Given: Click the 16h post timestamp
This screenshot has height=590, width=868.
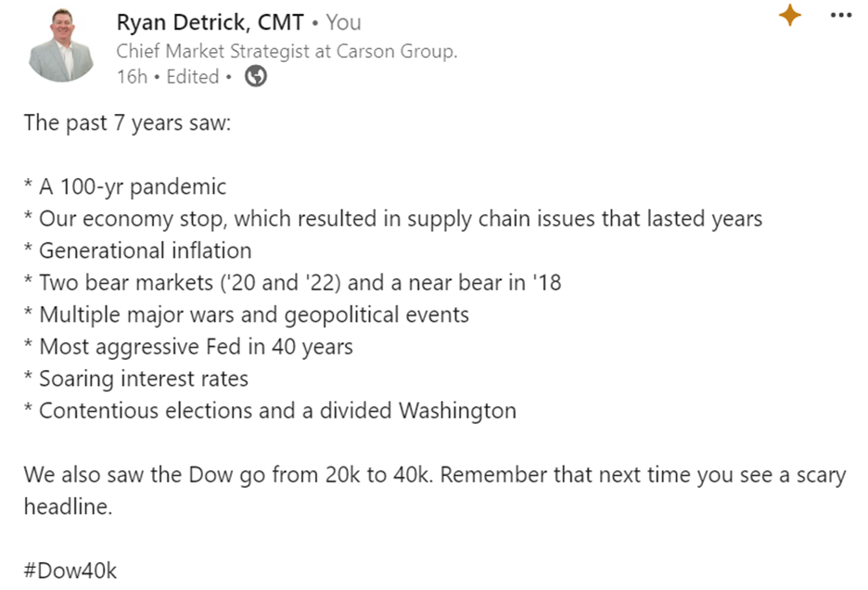Looking at the screenshot, I should pyautogui.click(x=132, y=76).
